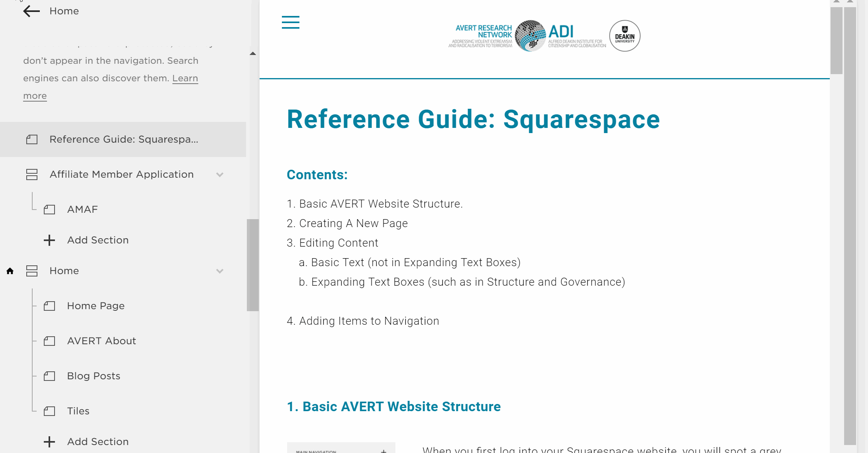Screen dimensions: 868x453
Task: Click '4. Adding Items to Navigation' line
Action: (x=363, y=321)
